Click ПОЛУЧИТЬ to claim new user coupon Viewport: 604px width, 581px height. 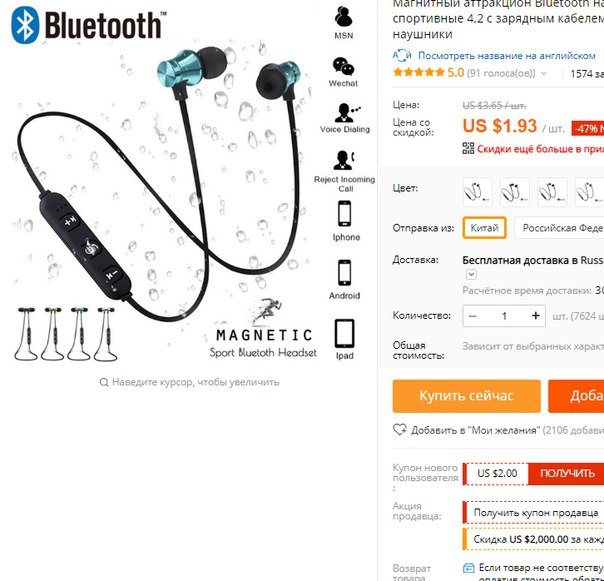pyautogui.click(x=566, y=473)
